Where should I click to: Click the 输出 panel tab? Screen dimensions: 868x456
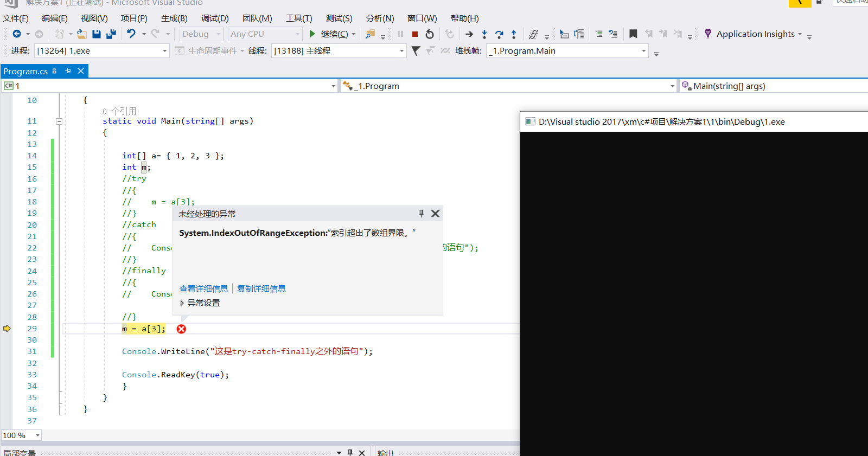pos(385,453)
